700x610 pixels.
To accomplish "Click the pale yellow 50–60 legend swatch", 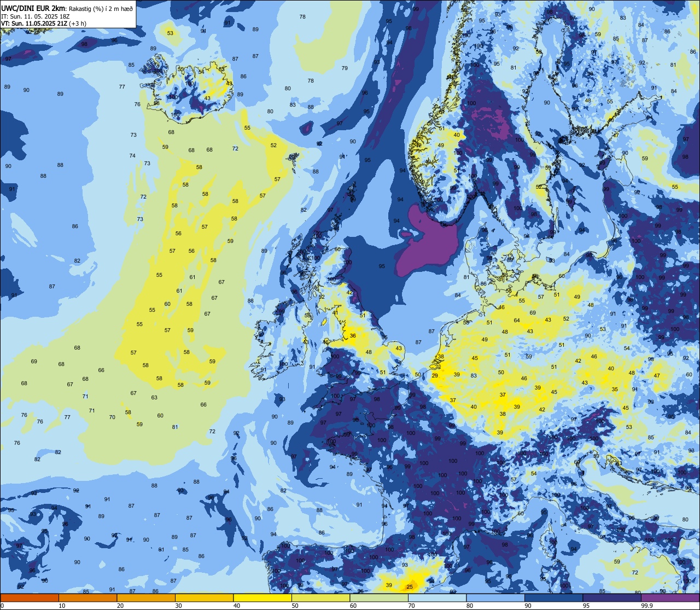I will (320, 597).
